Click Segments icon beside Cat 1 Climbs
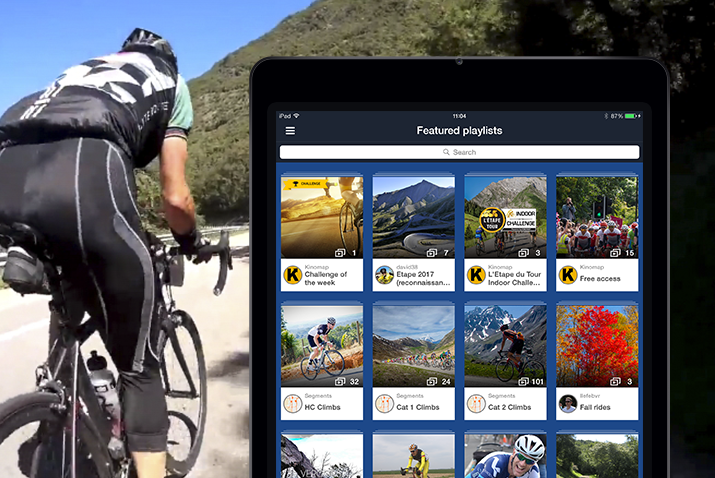This screenshot has width=715, height=478. tap(384, 404)
